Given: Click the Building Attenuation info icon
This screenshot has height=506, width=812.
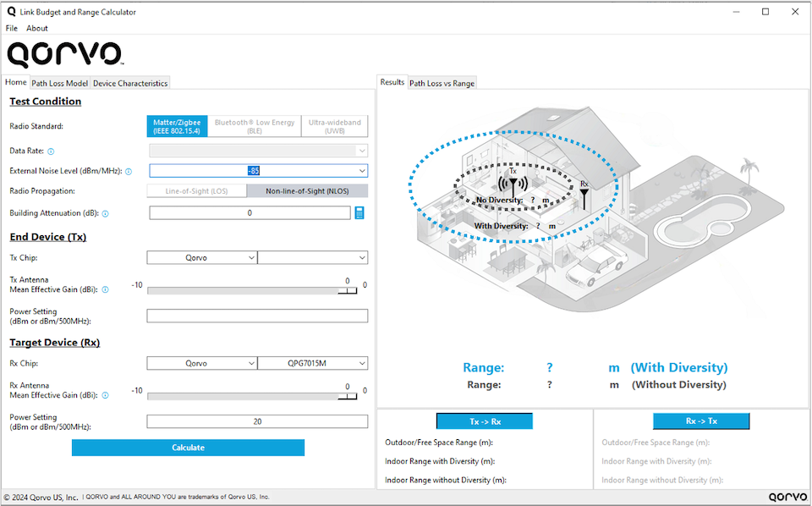Looking at the screenshot, I should [105, 214].
